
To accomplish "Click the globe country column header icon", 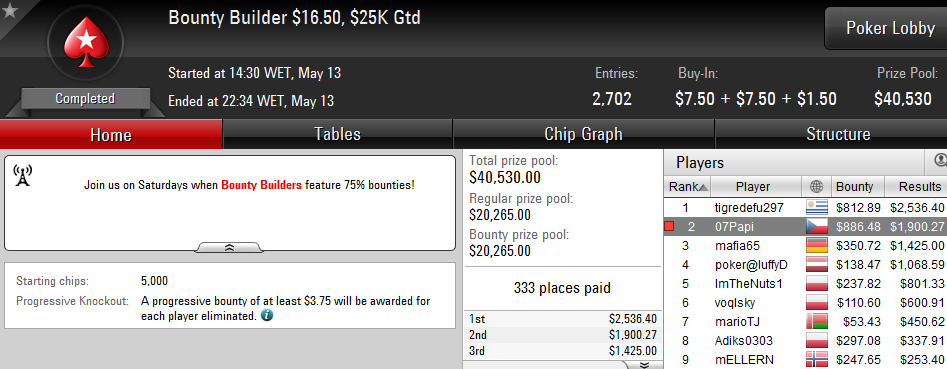I will [x=816, y=187].
